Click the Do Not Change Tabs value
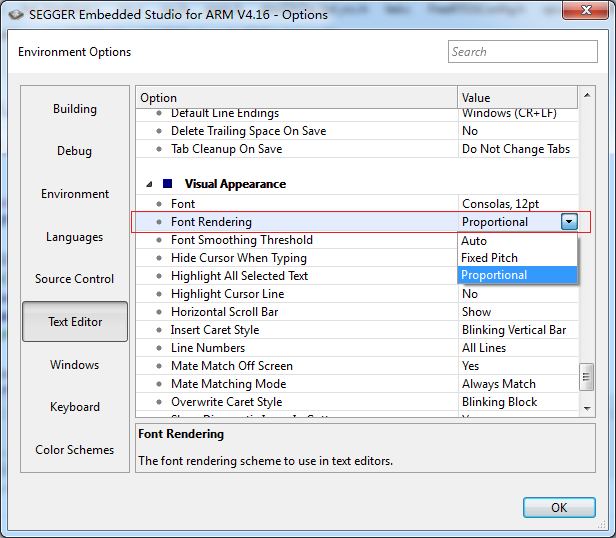This screenshot has width=616, height=538. pos(516,149)
